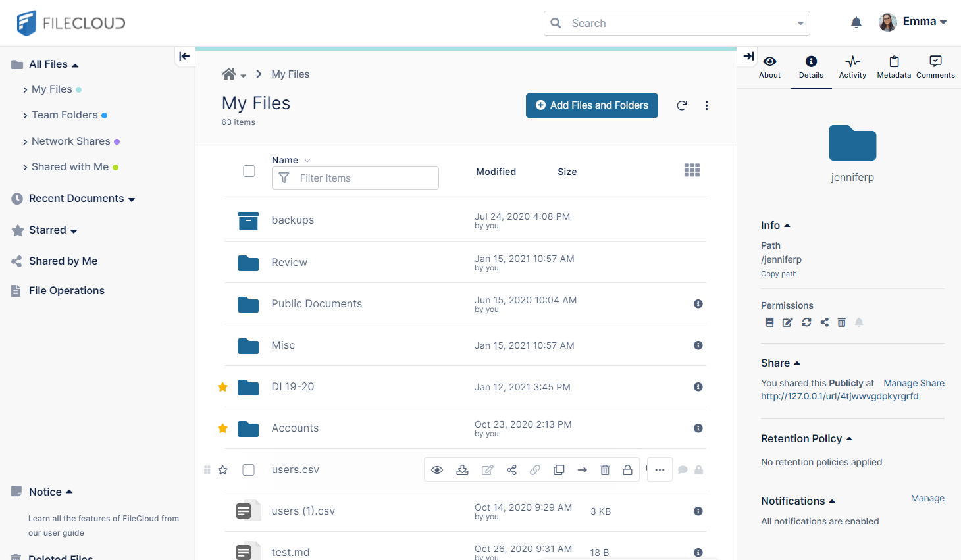Click Add Files and Folders button
The height and width of the screenshot is (560, 961).
pyautogui.click(x=592, y=105)
